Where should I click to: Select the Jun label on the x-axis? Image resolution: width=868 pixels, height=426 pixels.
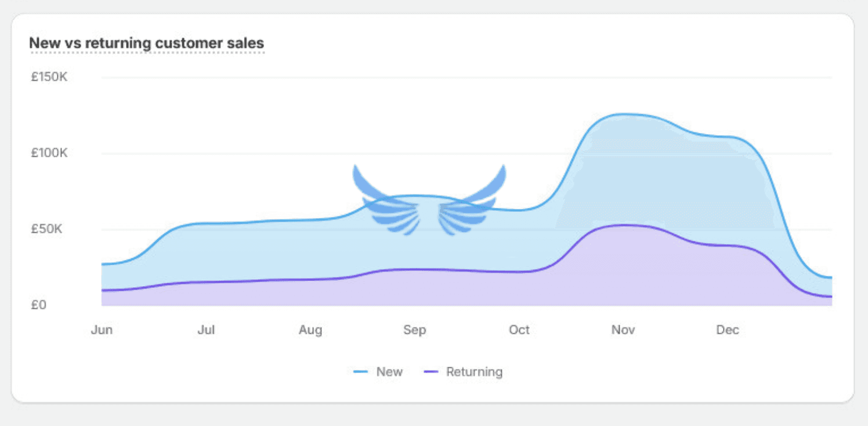[102, 330]
